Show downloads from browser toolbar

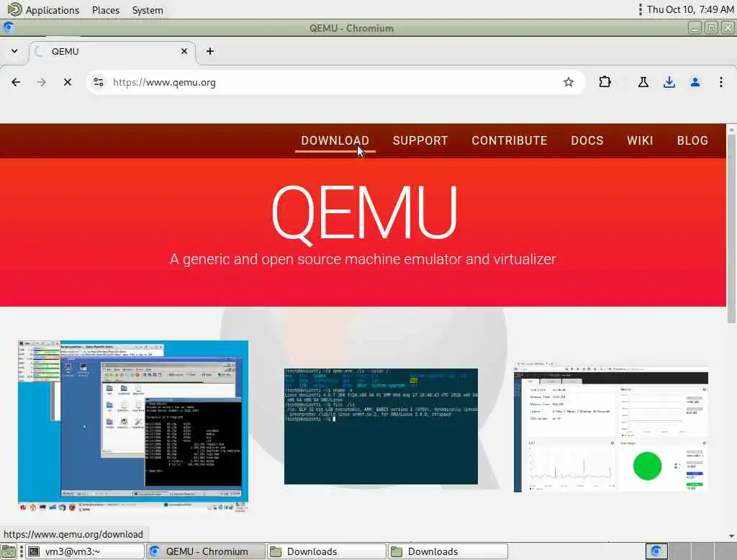coord(669,82)
